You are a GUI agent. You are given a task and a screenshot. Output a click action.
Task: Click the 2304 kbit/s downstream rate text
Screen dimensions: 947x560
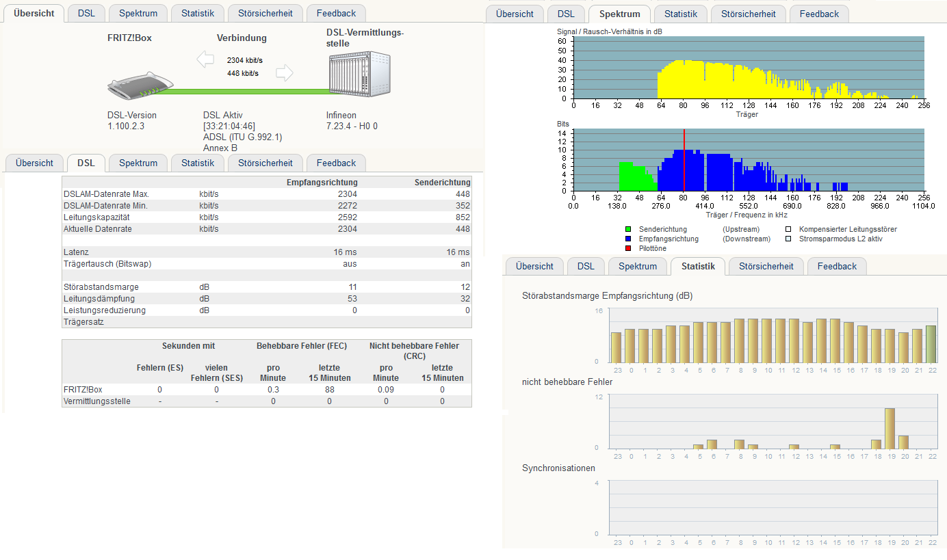point(244,60)
